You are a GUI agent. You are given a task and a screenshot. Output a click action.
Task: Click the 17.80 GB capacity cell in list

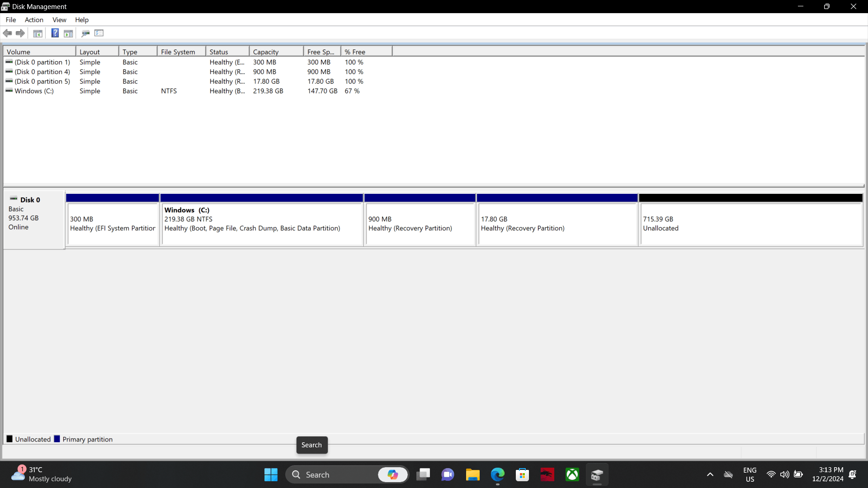click(x=266, y=81)
